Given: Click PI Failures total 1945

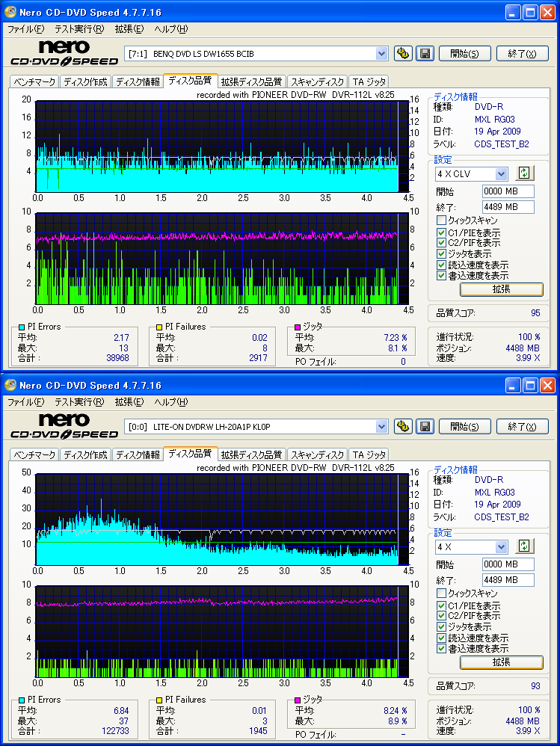Looking at the screenshot, I should [x=259, y=731].
